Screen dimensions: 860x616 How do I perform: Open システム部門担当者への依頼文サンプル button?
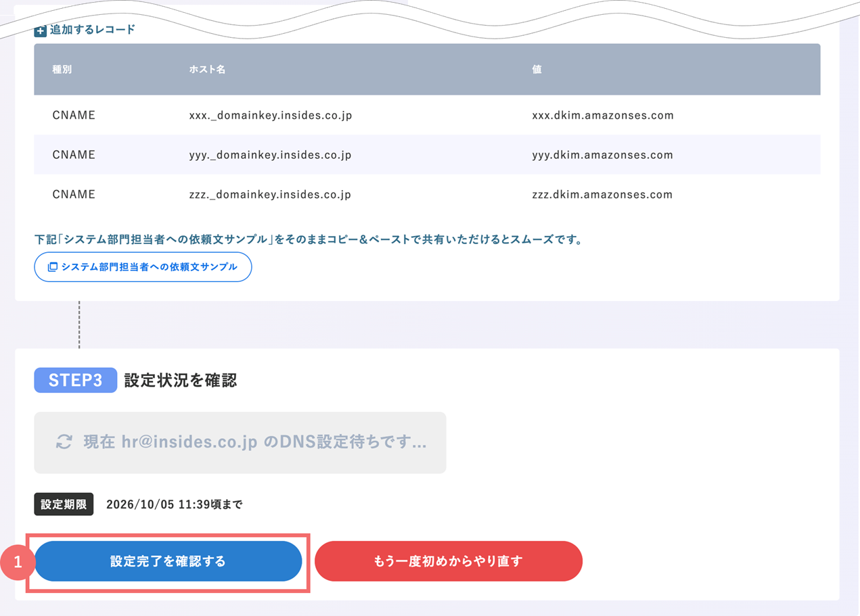pos(143,267)
